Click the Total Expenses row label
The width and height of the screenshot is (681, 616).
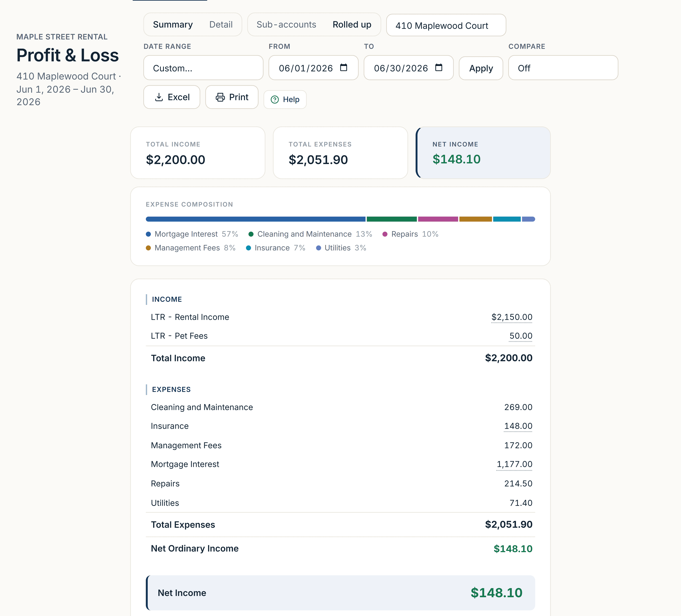[x=183, y=525]
